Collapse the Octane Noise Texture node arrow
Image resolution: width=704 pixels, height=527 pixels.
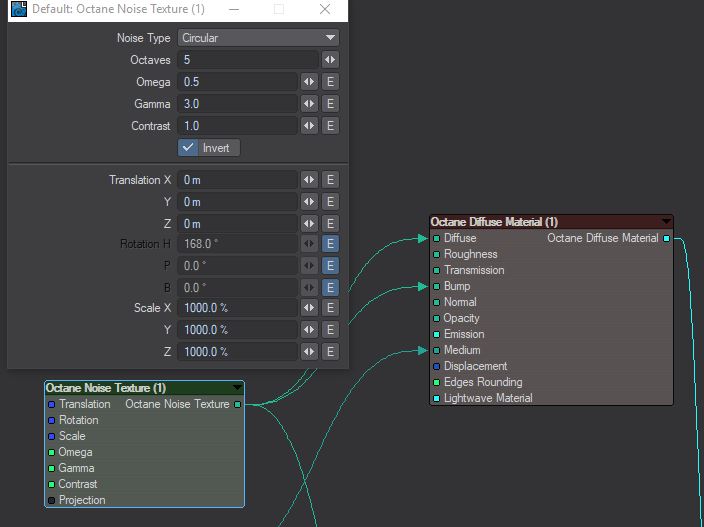237,387
